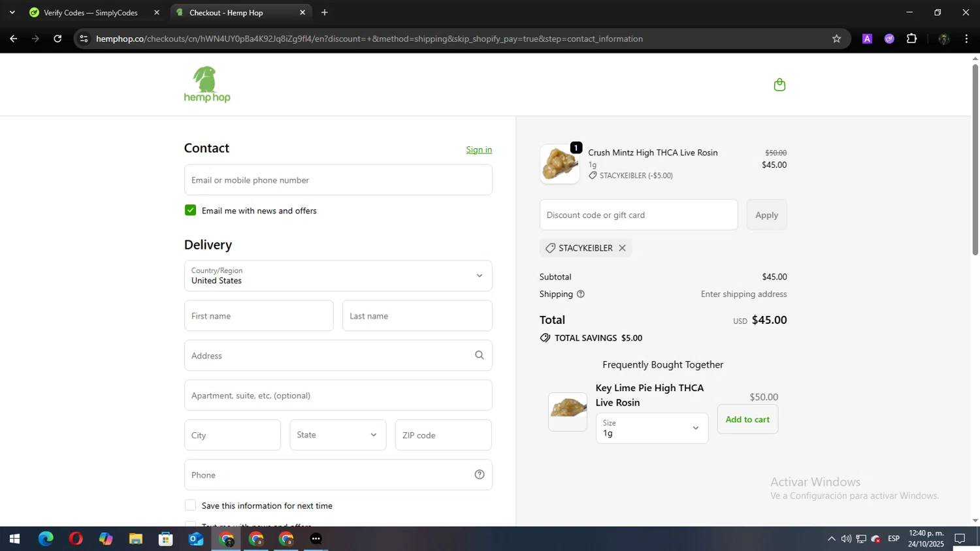Click the Last name field
980x551 pixels.
tap(417, 316)
